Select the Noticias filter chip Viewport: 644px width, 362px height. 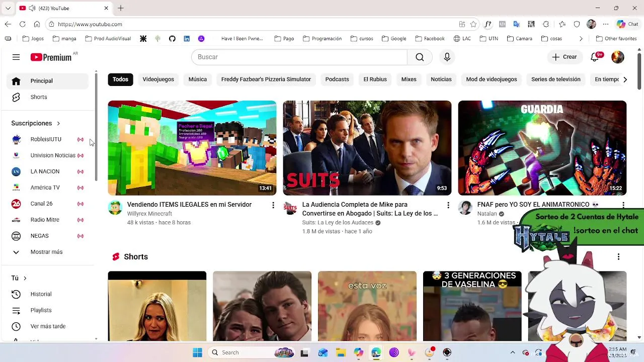pos(441,79)
